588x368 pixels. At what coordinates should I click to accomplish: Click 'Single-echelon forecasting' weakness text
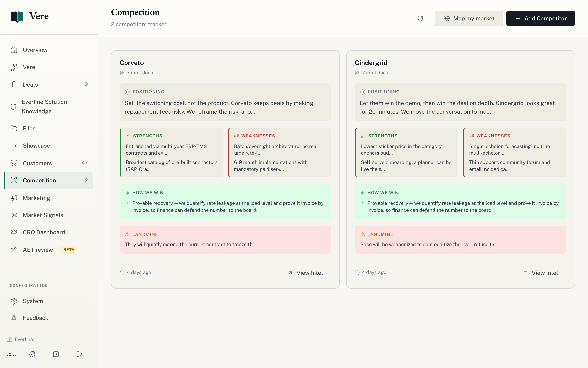pos(509,149)
